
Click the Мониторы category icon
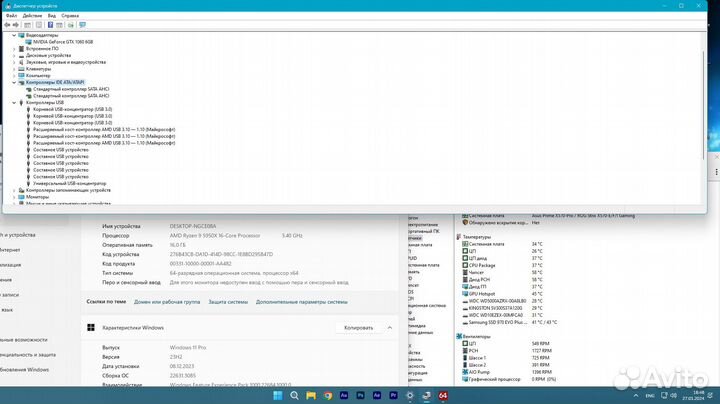[21, 197]
